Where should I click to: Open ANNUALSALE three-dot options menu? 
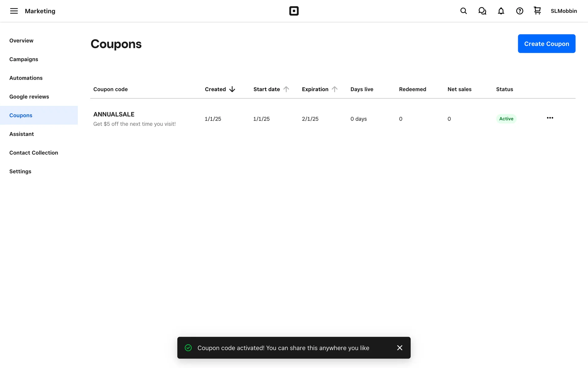pyautogui.click(x=550, y=118)
